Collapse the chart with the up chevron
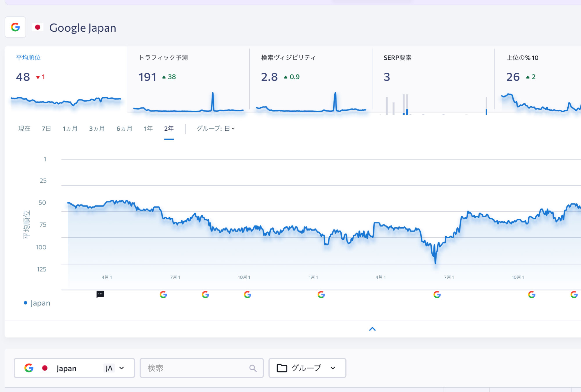The image size is (581, 392). click(x=372, y=329)
